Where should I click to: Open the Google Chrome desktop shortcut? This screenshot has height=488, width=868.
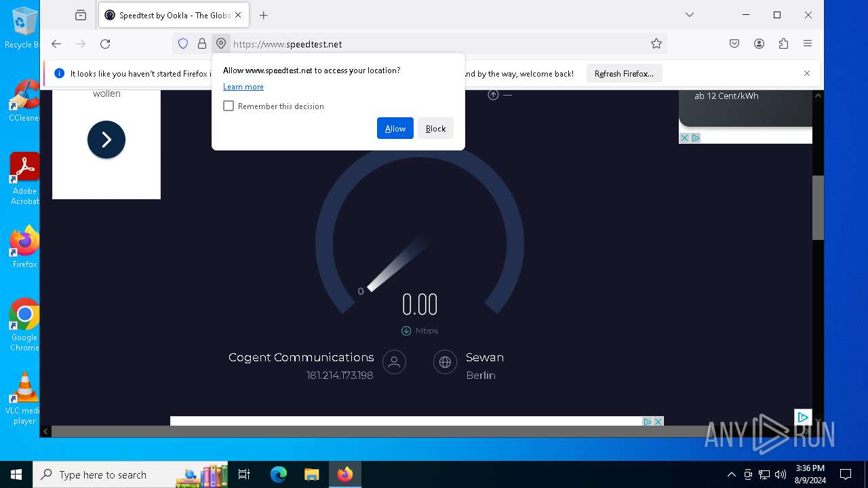[24, 325]
